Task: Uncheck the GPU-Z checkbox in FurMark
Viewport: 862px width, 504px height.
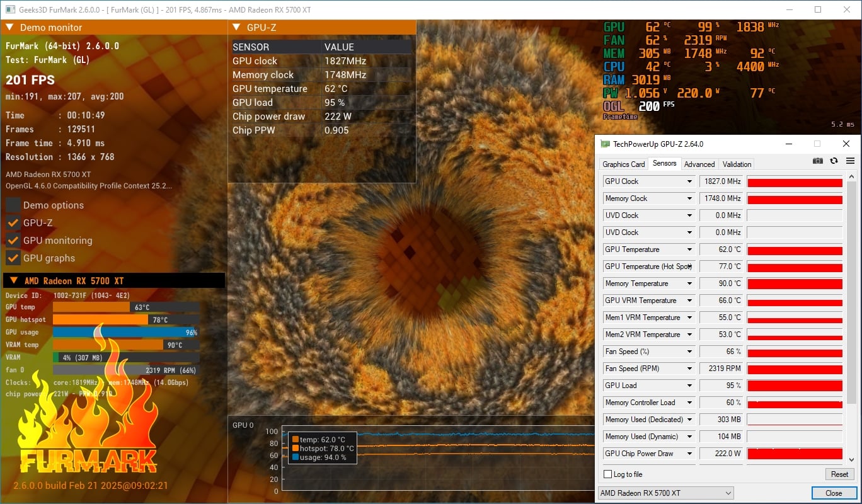Action: (x=13, y=222)
